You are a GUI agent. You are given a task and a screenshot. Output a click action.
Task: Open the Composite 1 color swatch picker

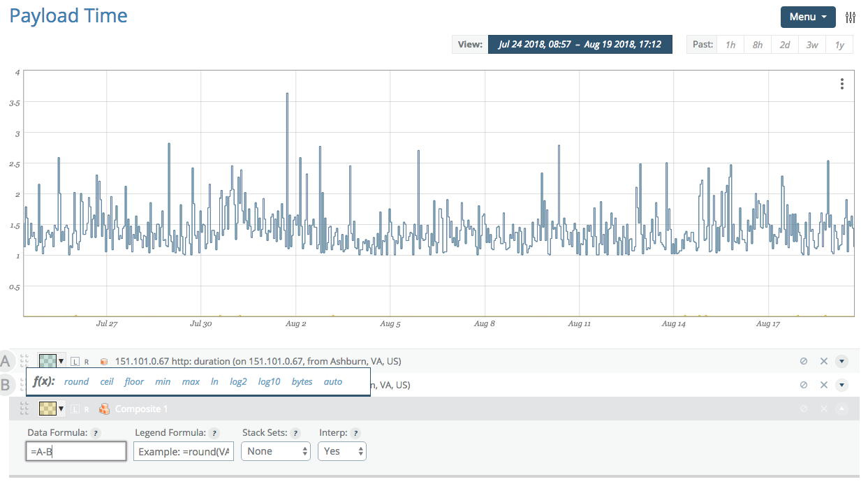51,409
